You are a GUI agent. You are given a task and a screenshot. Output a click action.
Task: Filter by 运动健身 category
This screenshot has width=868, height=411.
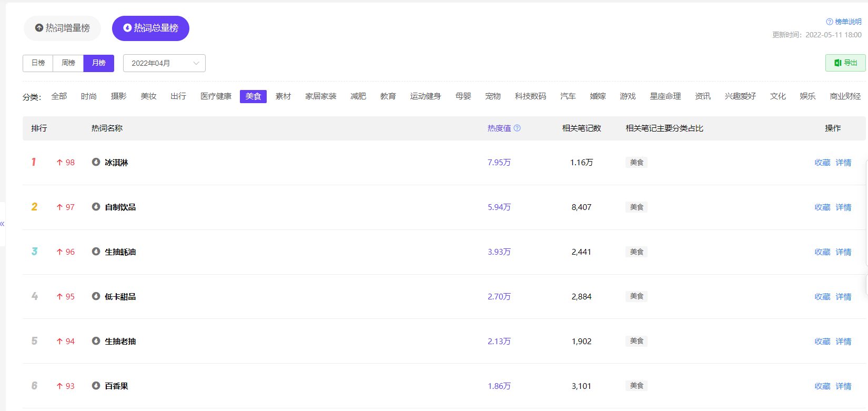click(x=426, y=96)
